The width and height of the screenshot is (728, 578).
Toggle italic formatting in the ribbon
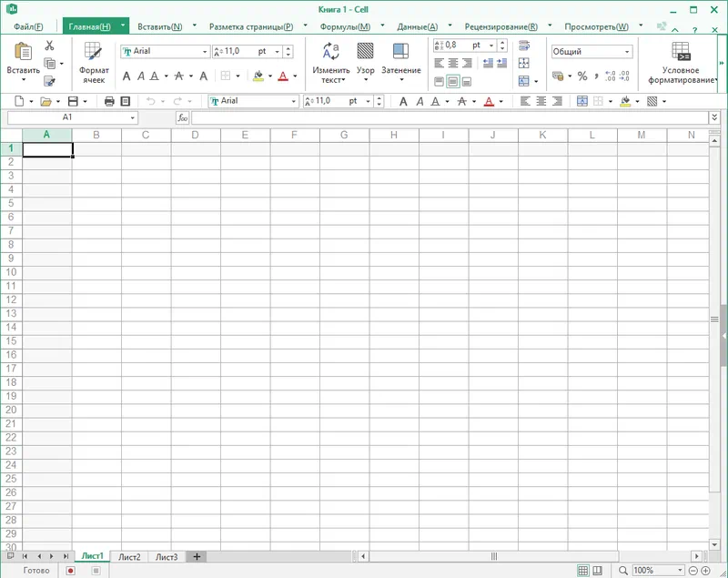point(140,76)
